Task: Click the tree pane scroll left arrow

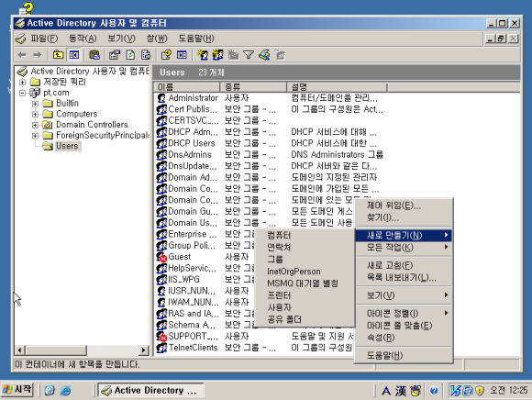Action: (19, 350)
